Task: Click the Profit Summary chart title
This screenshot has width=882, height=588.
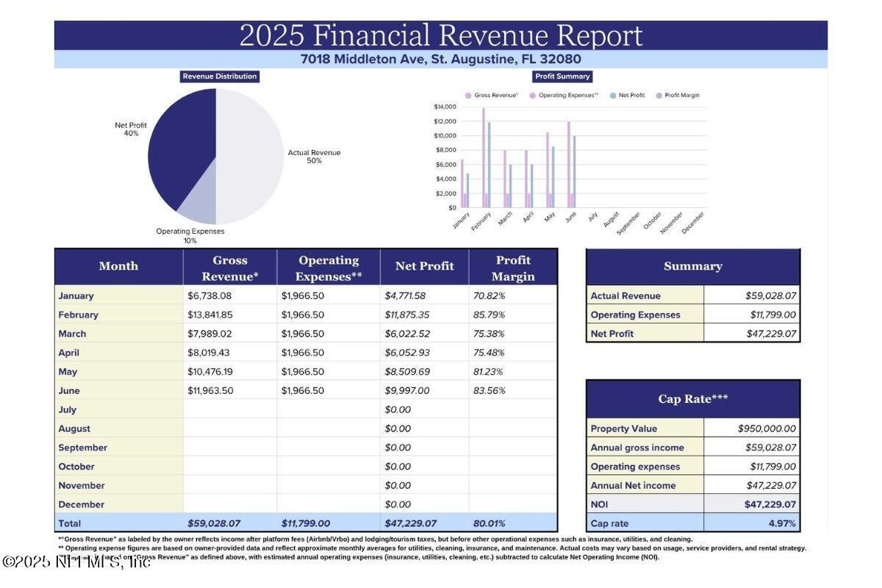Action: [562, 76]
